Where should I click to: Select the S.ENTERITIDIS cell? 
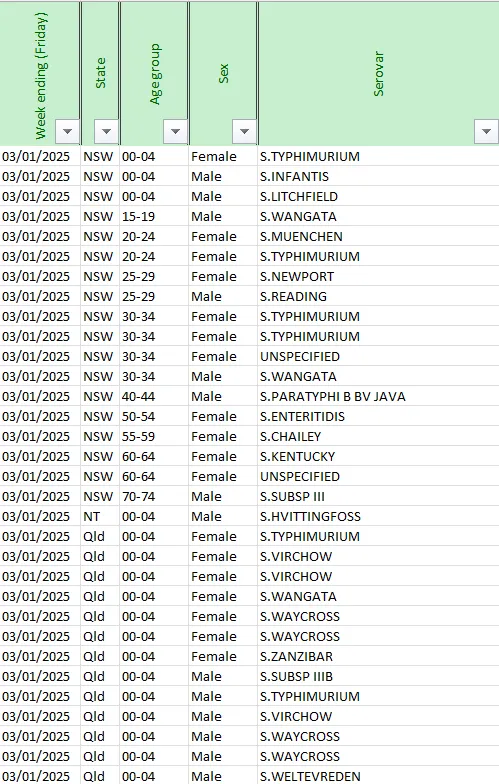pos(378,416)
